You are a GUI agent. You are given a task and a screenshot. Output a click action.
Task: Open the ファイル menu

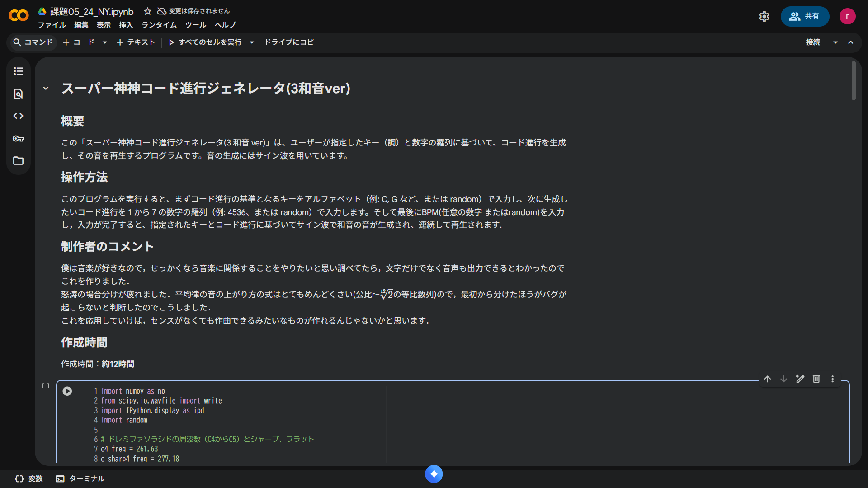click(52, 25)
